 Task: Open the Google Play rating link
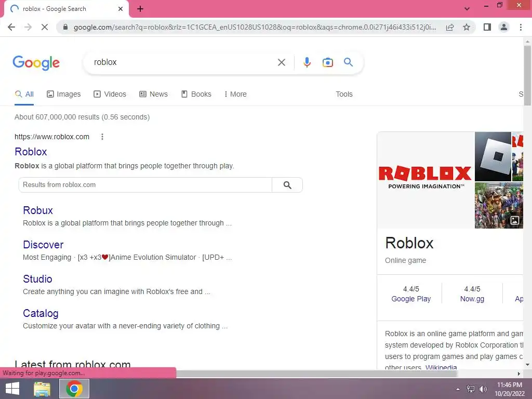coord(411,299)
